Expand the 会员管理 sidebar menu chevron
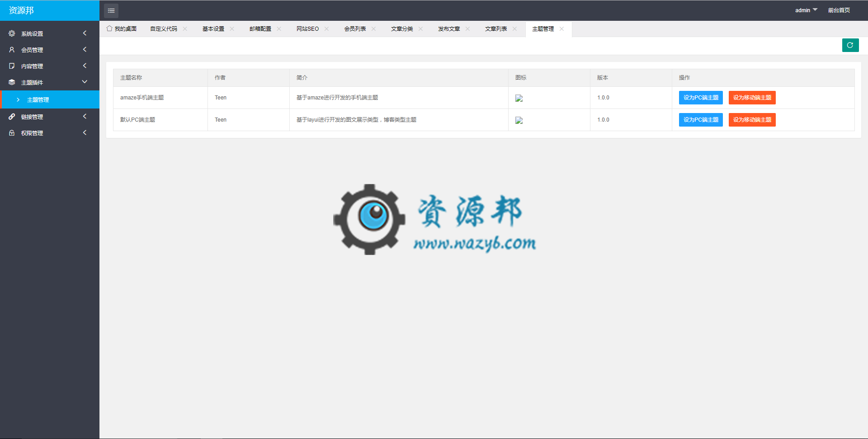The image size is (868, 439). [x=85, y=49]
